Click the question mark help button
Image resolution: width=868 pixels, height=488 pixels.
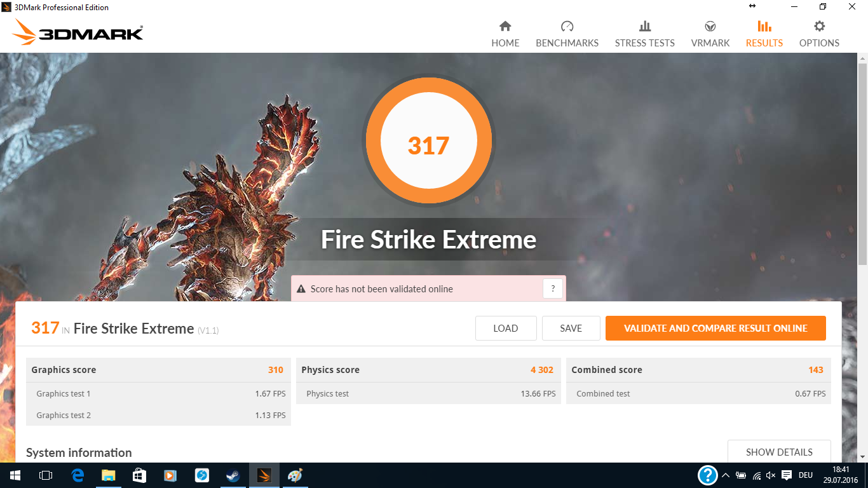[553, 288]
